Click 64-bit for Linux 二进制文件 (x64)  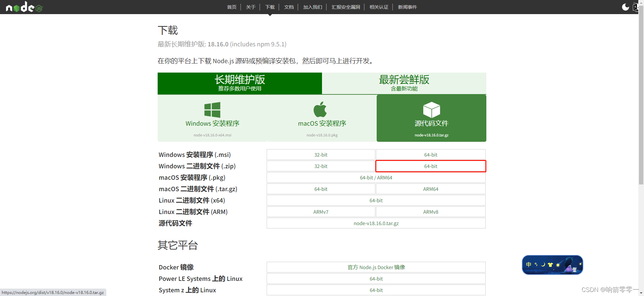(376, 201)
